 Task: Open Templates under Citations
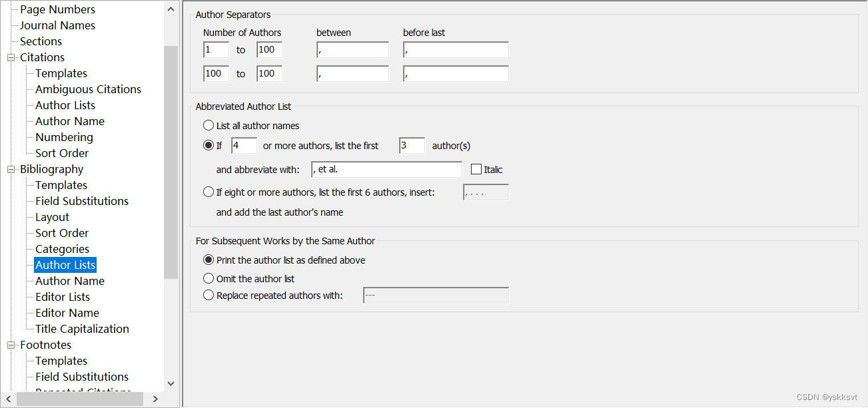click(61, 73)
